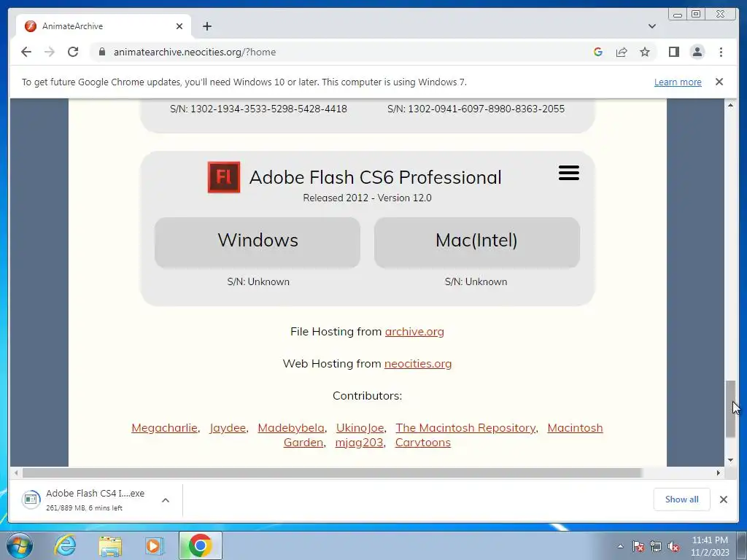The image size is (747, 560).
Task: Open Windows Media Player from taskbar
Action: (154, 545)
